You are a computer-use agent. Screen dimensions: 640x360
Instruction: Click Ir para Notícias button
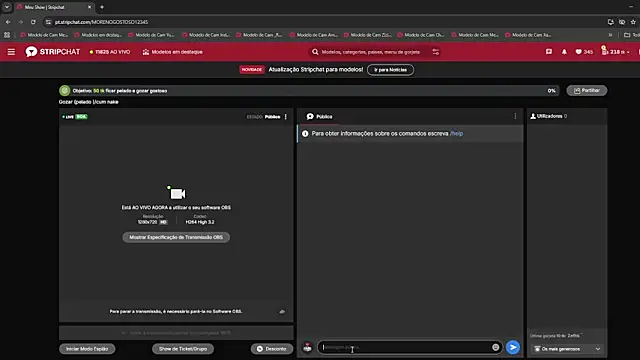pyautogui.click(x=390, y=70)
